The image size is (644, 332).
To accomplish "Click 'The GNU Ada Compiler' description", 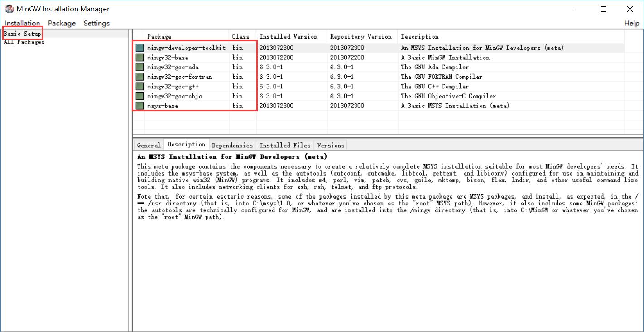I will [x=435, y=67].
